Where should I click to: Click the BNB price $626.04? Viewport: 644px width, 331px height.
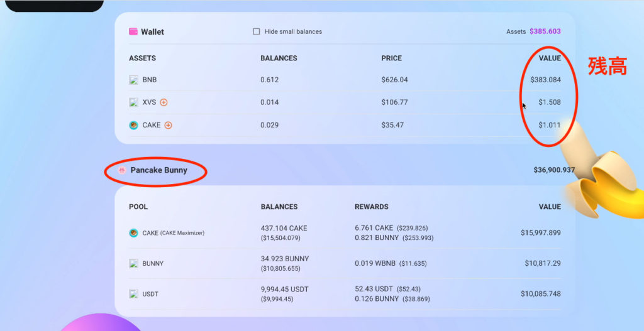394,80
